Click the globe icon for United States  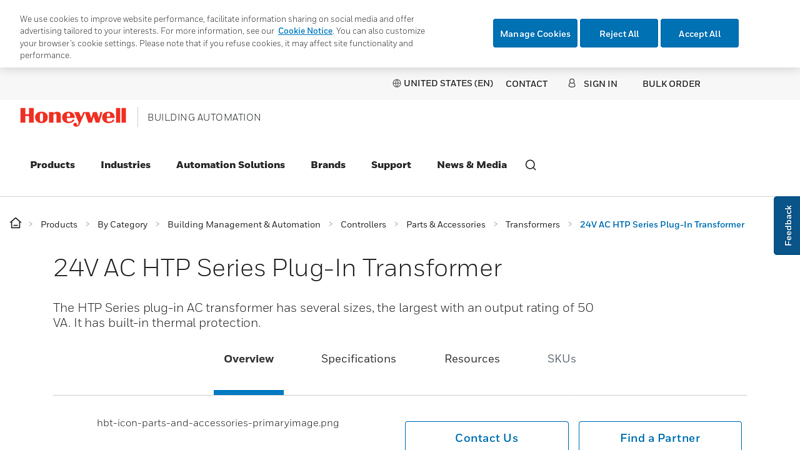click(396, 83)
